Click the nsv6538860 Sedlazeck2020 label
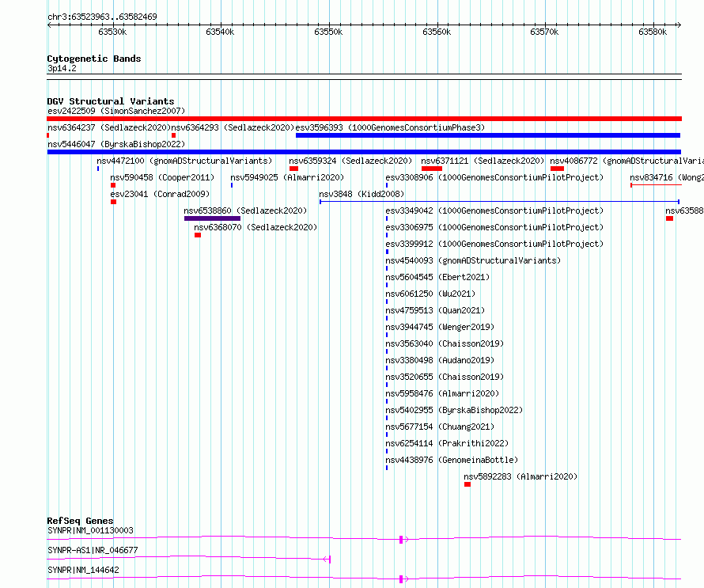Viewport: 704px width, 588px height. 245,211
